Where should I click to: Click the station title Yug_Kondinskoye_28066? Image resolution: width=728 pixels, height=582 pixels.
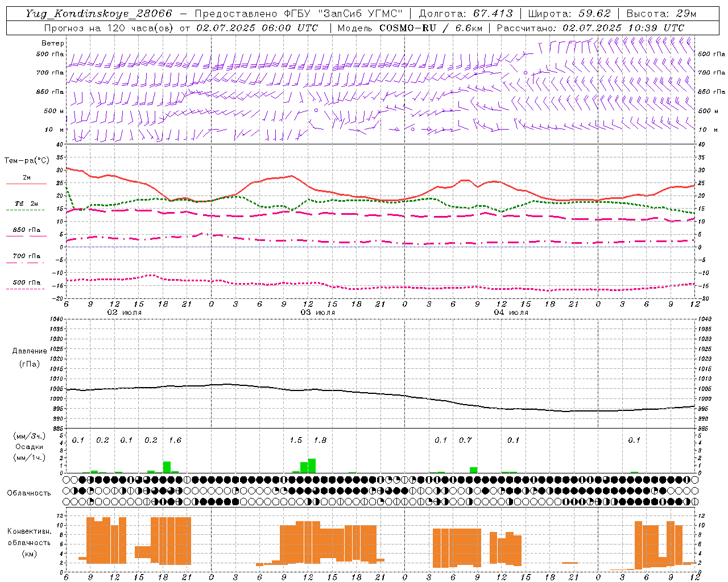98,14
